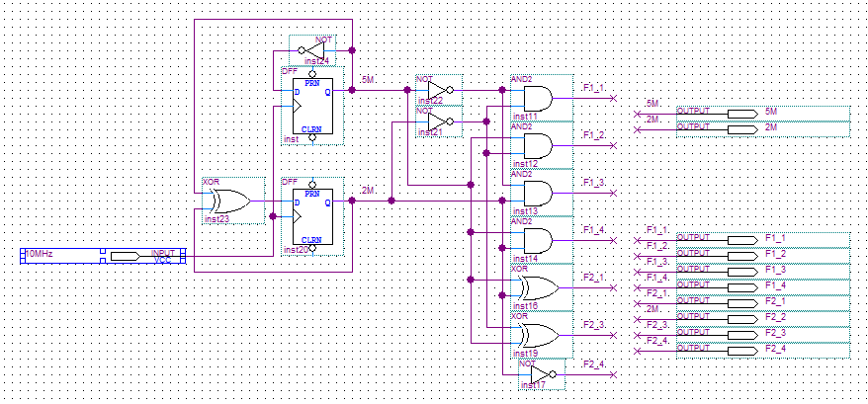
Task: Click the F2_2 output pin
Action: pyautogui.click(x=763, y=319)
